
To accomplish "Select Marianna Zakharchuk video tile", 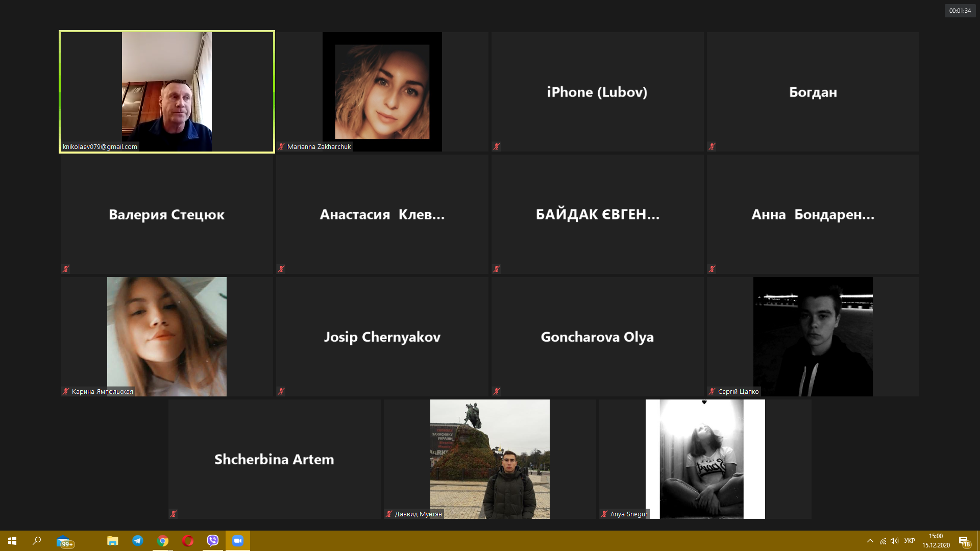I will [x=382, y=92].
